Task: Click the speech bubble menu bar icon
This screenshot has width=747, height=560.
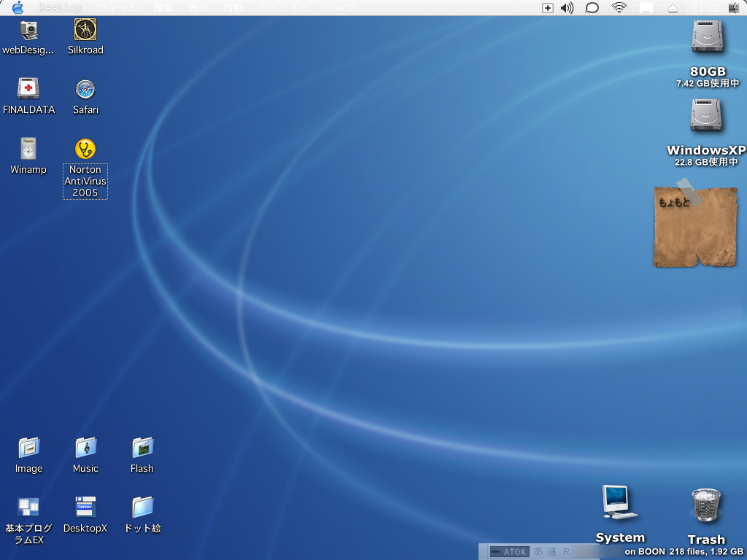Action: [592, 7]
